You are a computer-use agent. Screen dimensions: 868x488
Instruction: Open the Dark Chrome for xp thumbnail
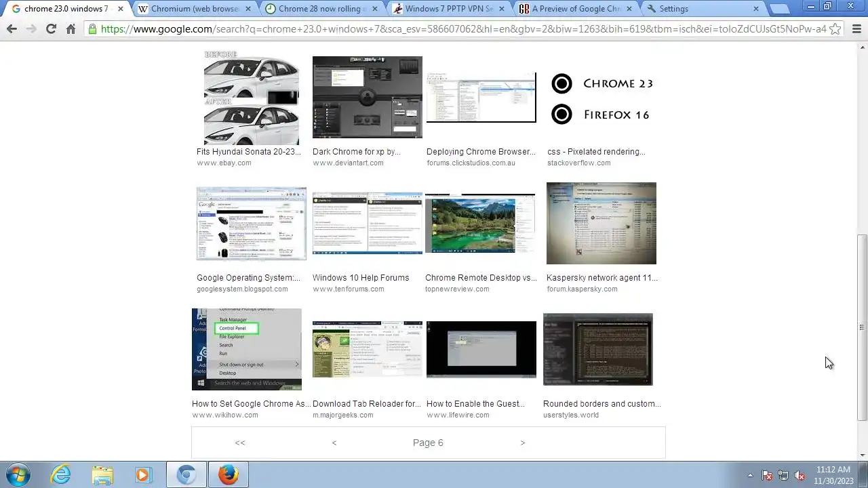click(x=368, y=97)
